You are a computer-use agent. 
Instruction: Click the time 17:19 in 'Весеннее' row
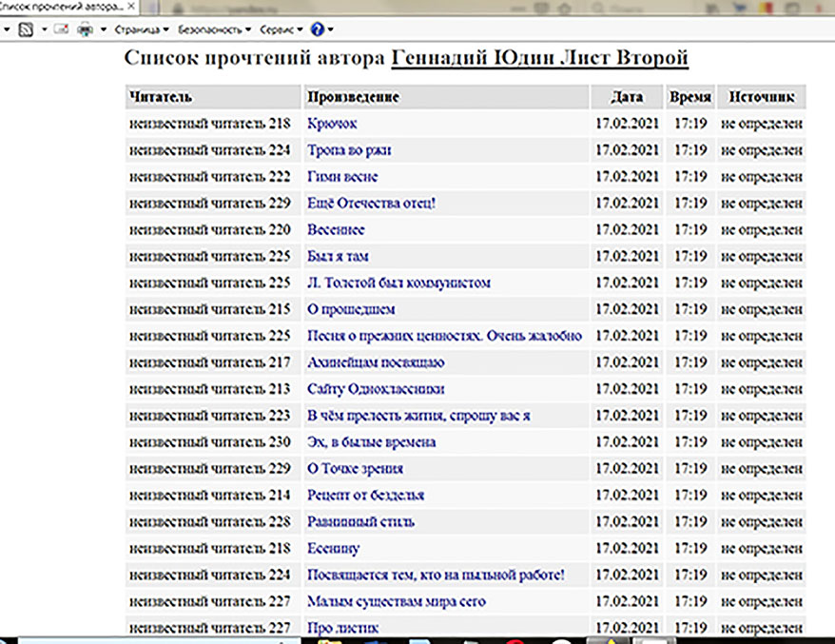click(x=690, y=230)
